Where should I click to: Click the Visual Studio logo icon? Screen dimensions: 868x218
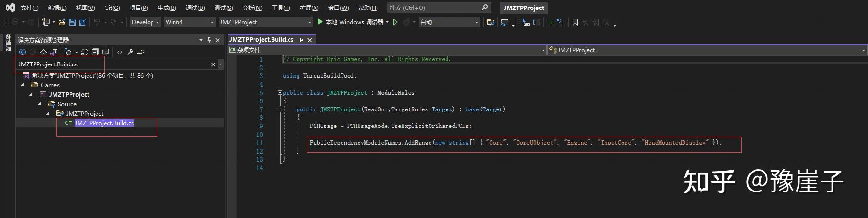(x=10, y=8)
